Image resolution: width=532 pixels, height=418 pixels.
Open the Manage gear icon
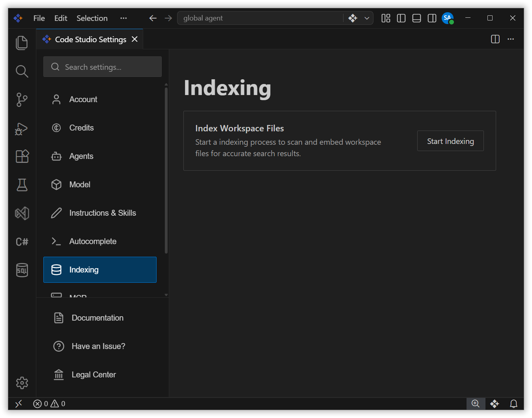22,383
